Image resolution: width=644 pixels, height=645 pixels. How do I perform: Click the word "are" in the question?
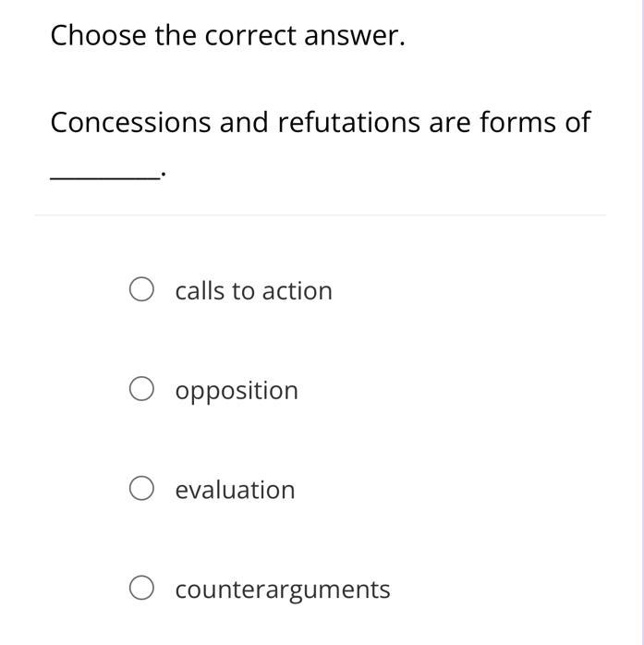tap(450, 123)
